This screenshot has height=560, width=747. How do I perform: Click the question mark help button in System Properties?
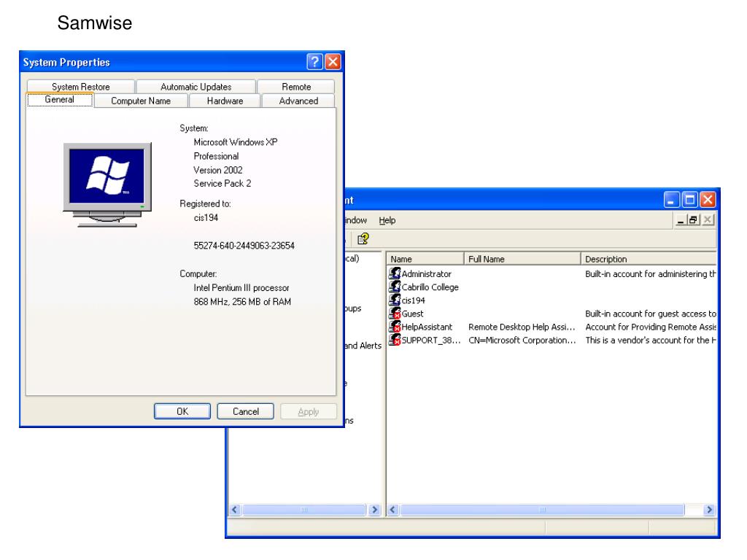coord(315,62)
